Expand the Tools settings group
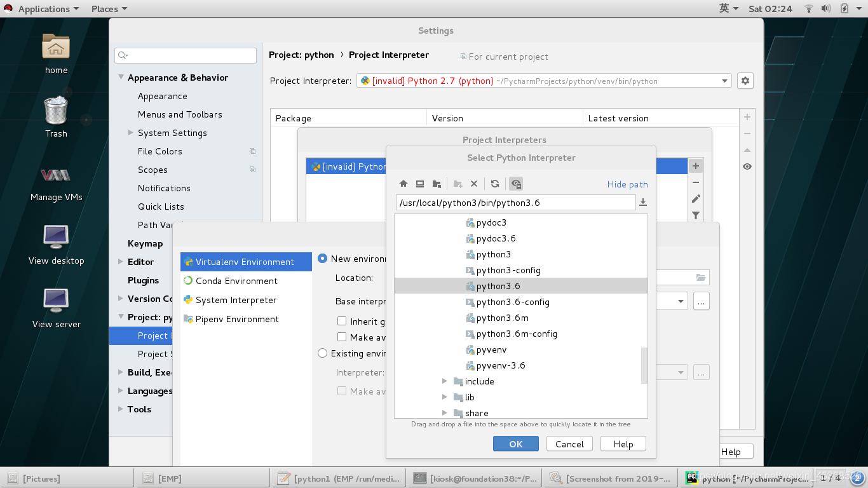 point(121,409)
